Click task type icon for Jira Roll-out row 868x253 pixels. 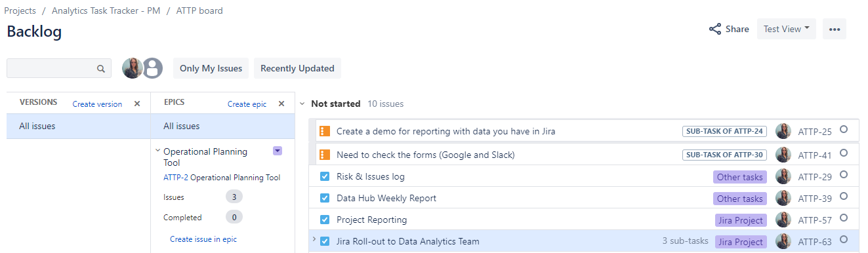click(324, 241)
